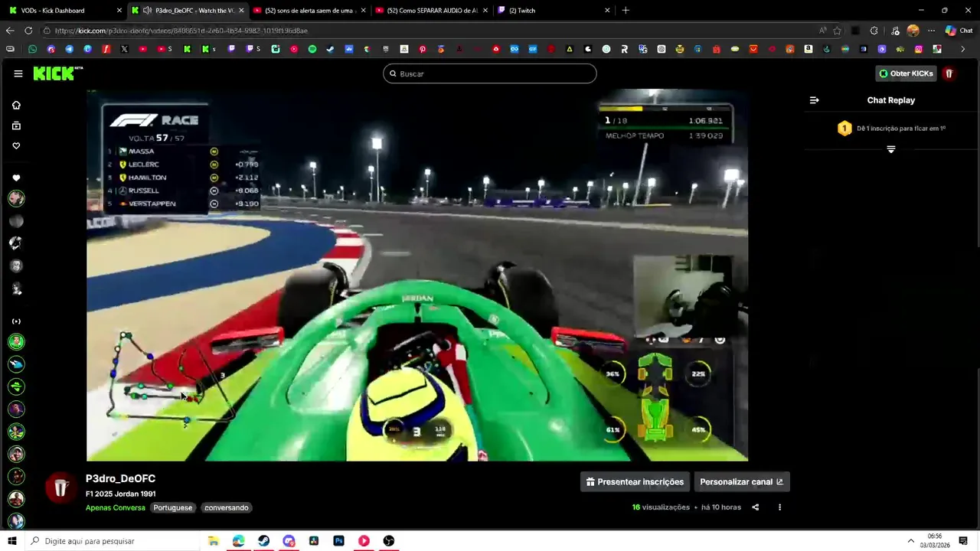
Task: Click the filled heart icon in sidebar
Action: click(16, 178)
